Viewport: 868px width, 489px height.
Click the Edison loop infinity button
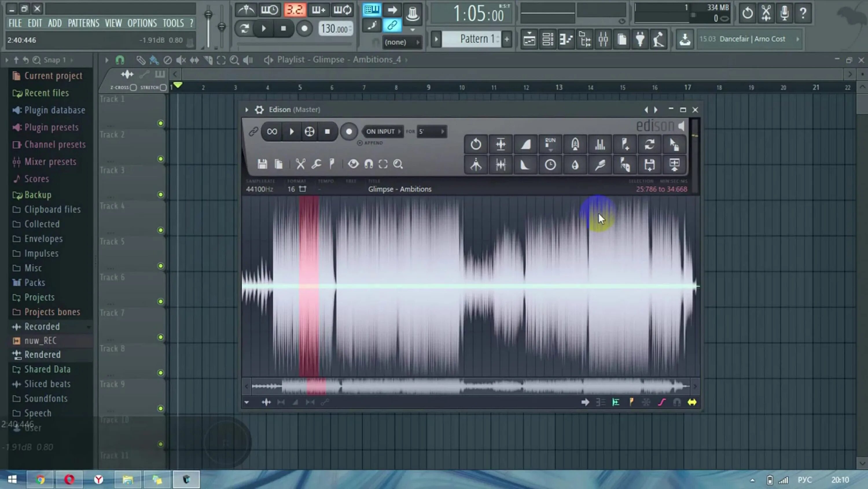point(272,131)
